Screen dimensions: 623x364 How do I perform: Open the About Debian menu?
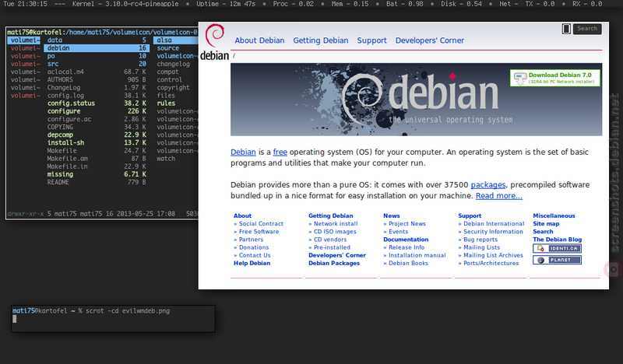[259, 40]
